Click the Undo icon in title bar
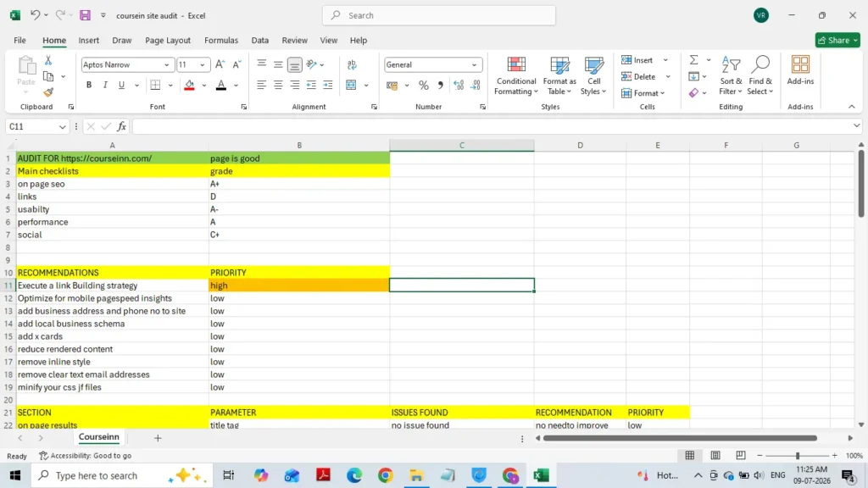Screen dimensions: 868x488 35,15
